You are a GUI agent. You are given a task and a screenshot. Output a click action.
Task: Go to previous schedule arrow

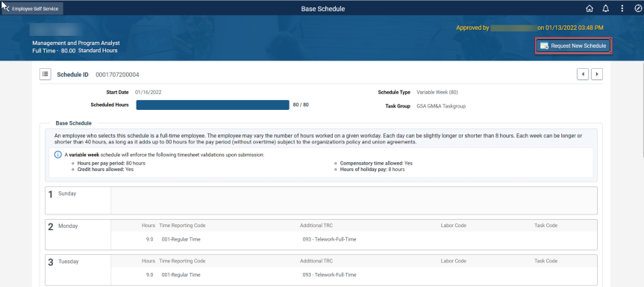(x=582, y=74)
